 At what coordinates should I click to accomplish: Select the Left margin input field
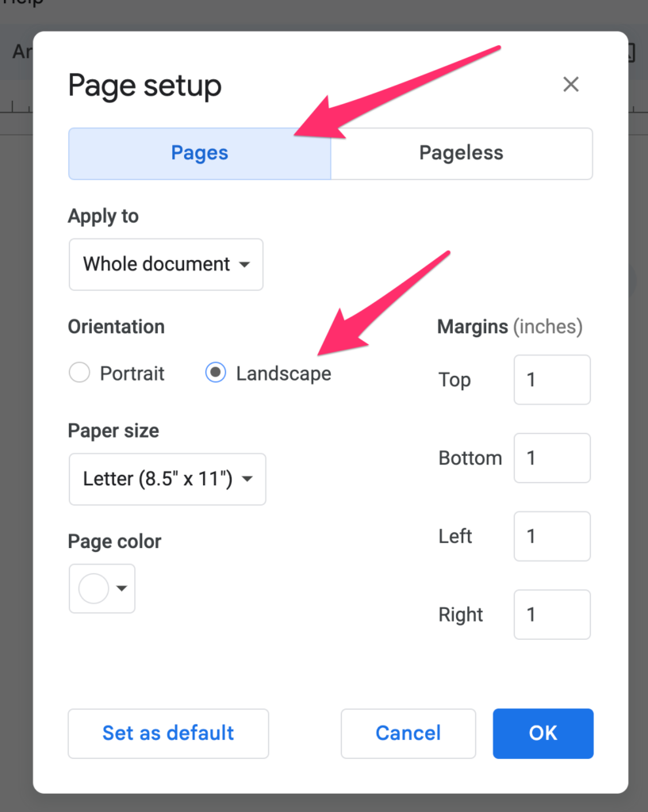[x=551, y=536]
